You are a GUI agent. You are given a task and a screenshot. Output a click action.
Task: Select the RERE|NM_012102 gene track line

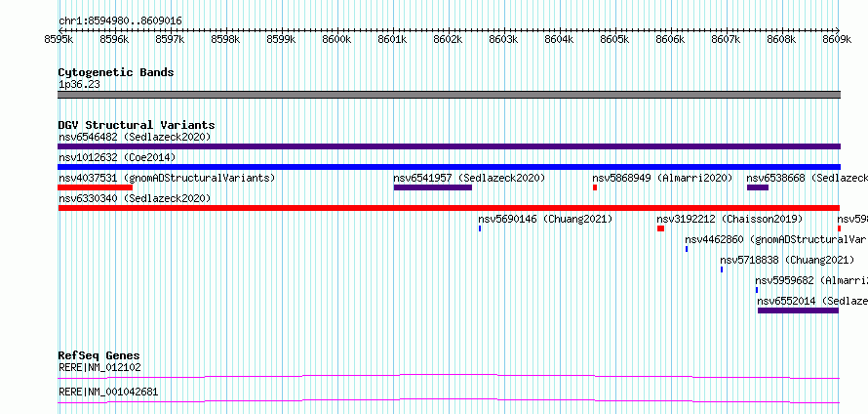coord(449,376)
